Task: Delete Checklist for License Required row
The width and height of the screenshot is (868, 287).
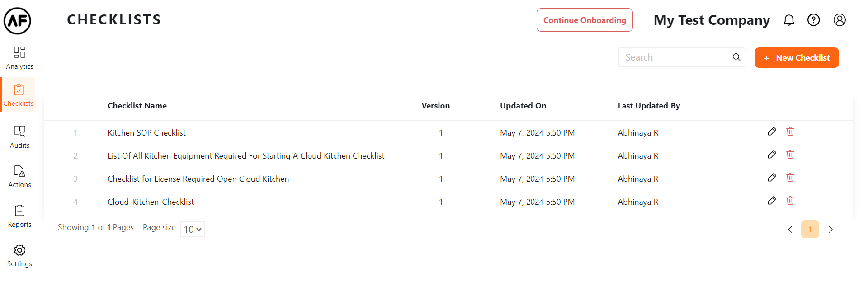Action: (x=790, y=178)
